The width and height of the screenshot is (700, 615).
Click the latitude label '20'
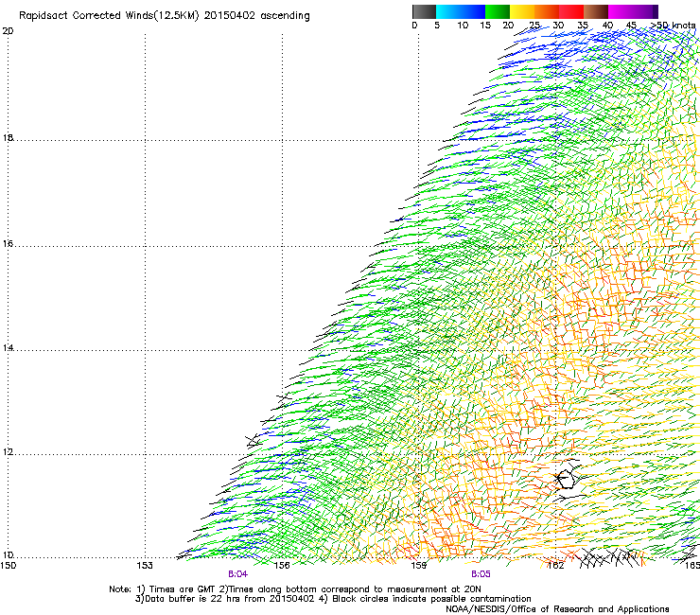pos(8,31)
